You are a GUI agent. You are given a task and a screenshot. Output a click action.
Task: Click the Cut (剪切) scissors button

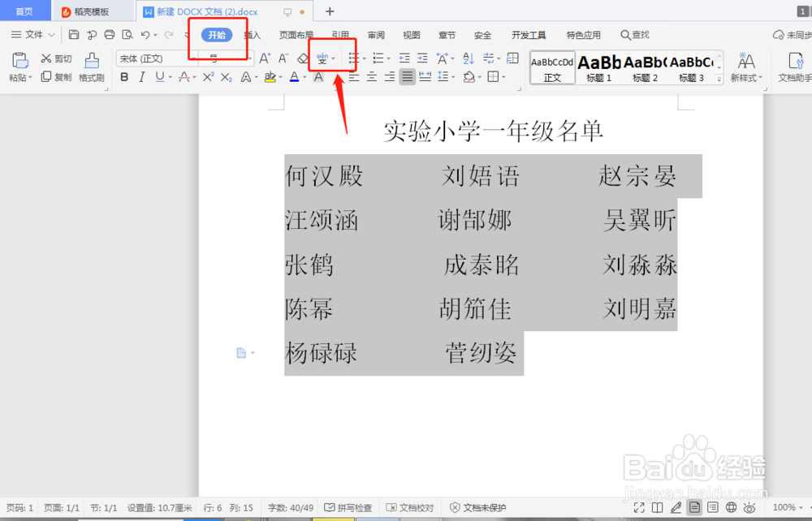point(56,58)
